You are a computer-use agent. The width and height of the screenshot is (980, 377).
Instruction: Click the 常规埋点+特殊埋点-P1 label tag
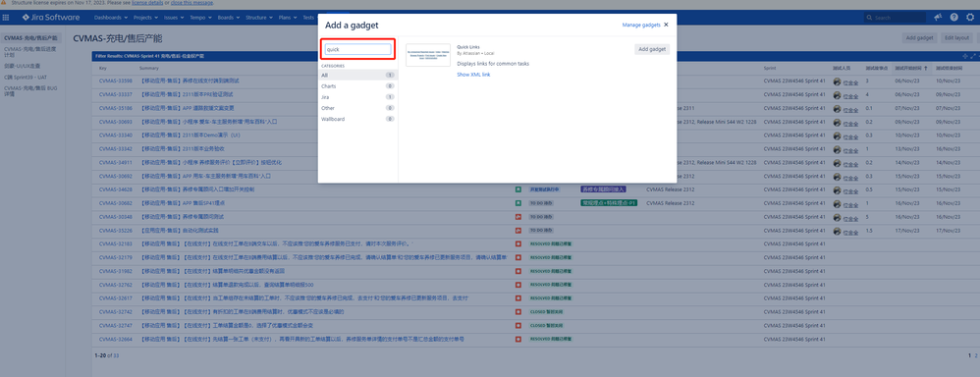pos(609,202)
